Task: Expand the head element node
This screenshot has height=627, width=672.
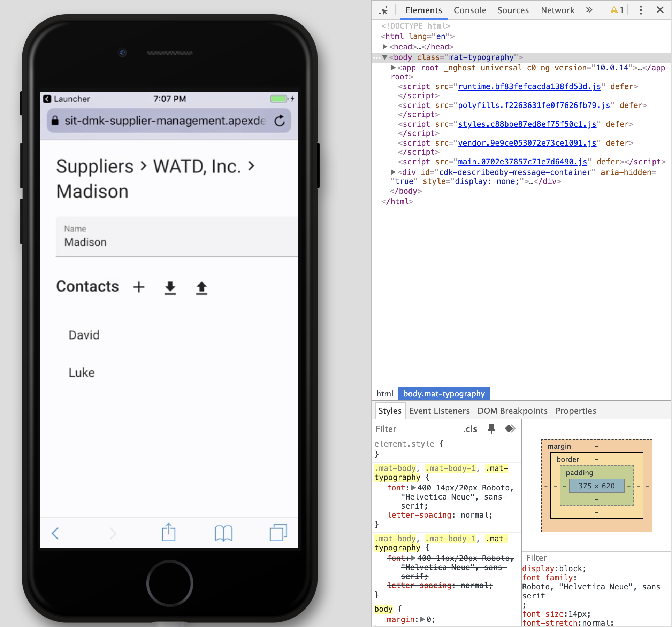Action: (385, 47)
